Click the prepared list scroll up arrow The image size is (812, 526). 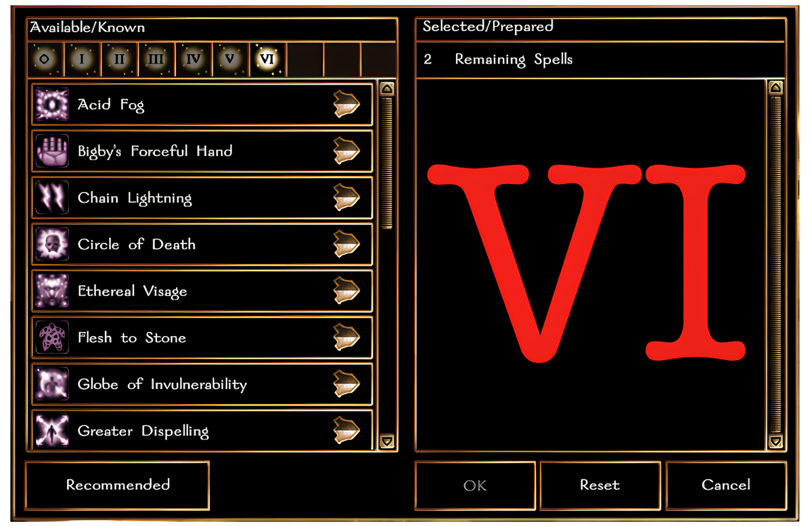click(x=776, y=88)
